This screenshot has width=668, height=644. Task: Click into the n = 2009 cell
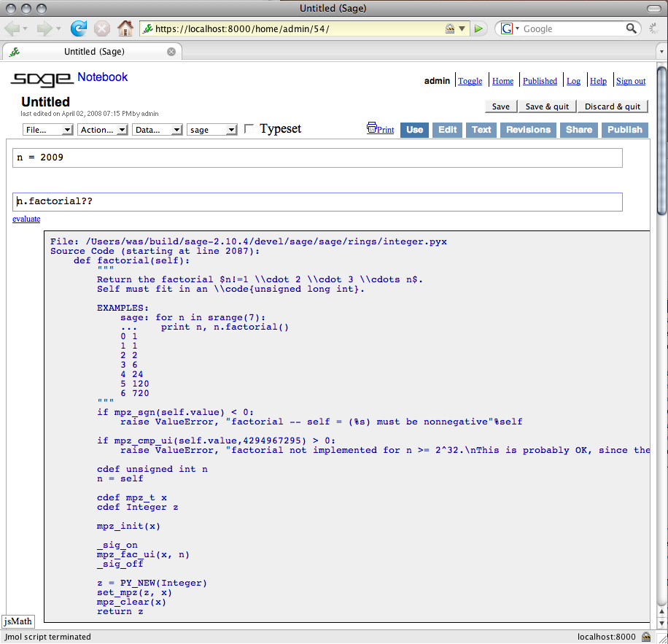[x=317, y=158]
